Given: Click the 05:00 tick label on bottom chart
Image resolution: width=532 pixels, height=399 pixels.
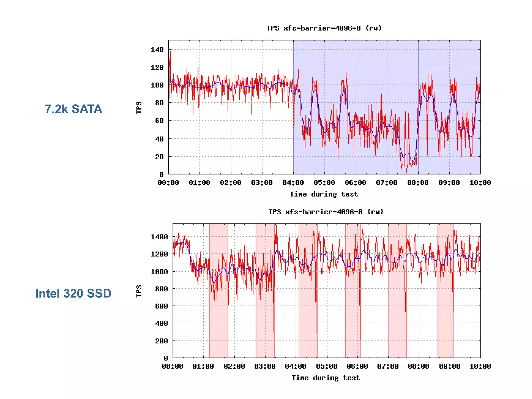Looking at the screenshot, I should click(327, 366).
